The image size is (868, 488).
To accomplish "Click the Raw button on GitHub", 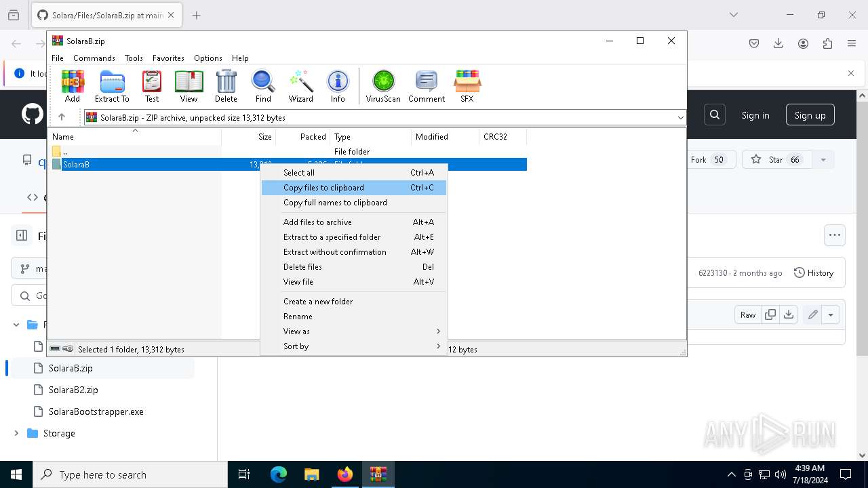I will point(748,314).
